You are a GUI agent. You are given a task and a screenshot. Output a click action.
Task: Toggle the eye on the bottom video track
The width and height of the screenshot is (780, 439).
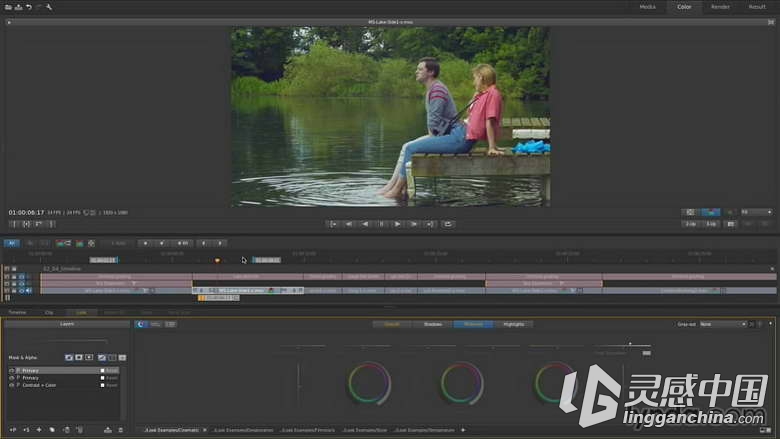tap(21, 290)
